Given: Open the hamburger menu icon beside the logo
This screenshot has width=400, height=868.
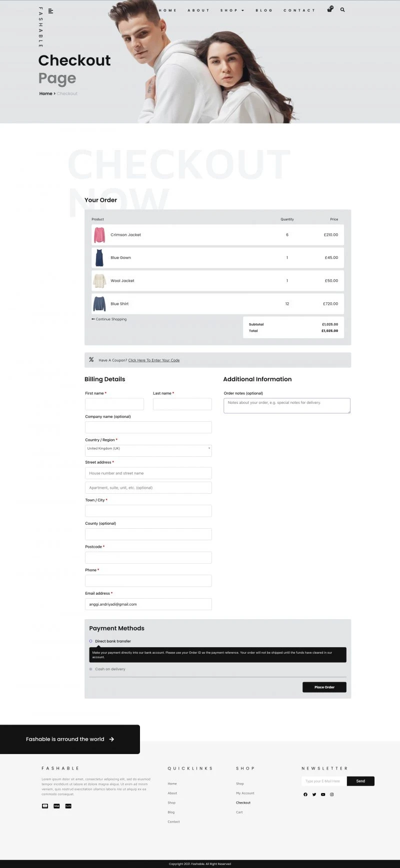Looking at the screenshot, I should pos(50,11).
